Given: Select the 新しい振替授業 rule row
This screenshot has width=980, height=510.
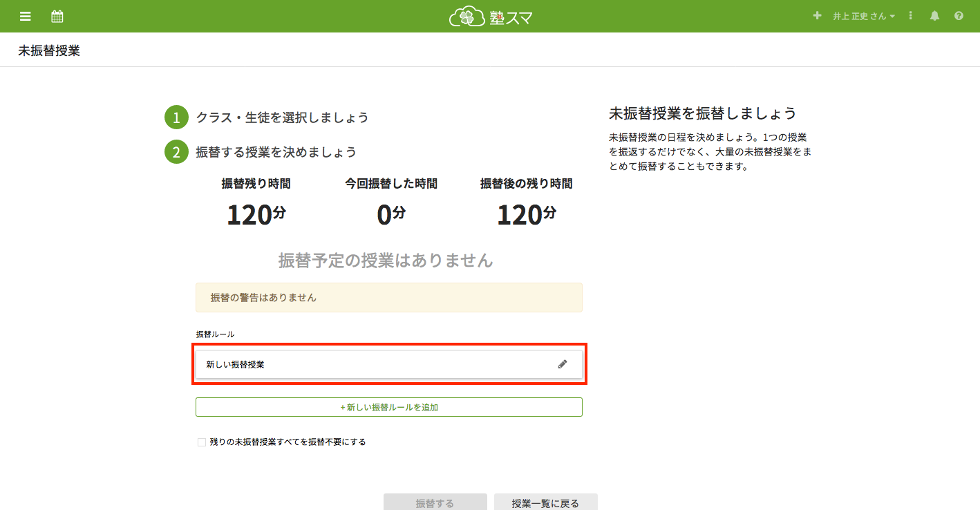Looking at the screenshot, I should tap(373, 364).
